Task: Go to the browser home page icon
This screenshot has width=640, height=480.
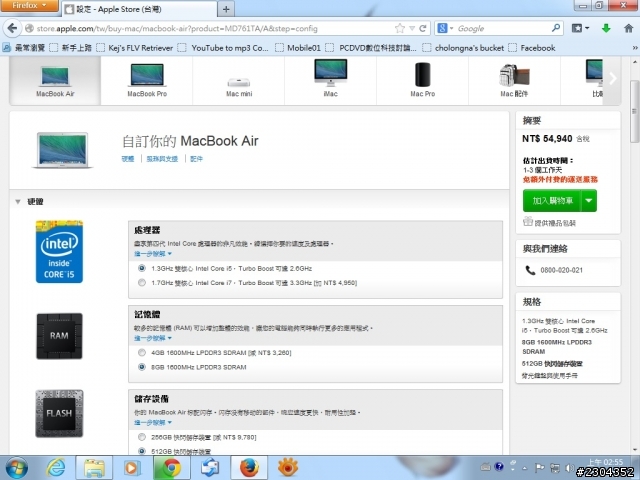Action: tap(629, 28)
